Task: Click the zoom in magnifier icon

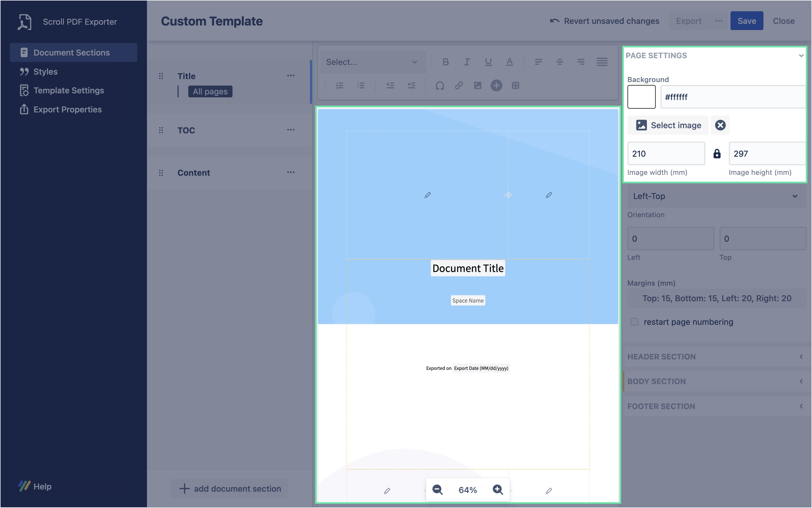Action: click(498, 489)
